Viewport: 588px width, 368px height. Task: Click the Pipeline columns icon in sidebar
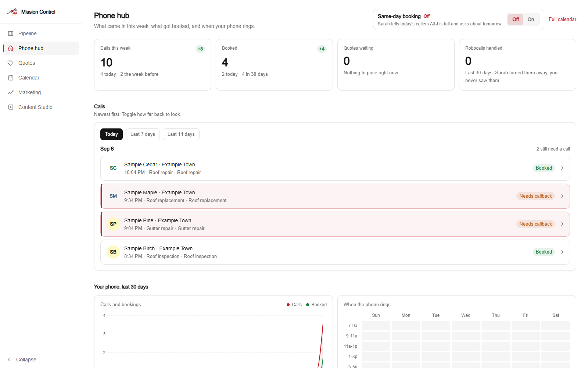pyautogui.click(x=11, y=33)
